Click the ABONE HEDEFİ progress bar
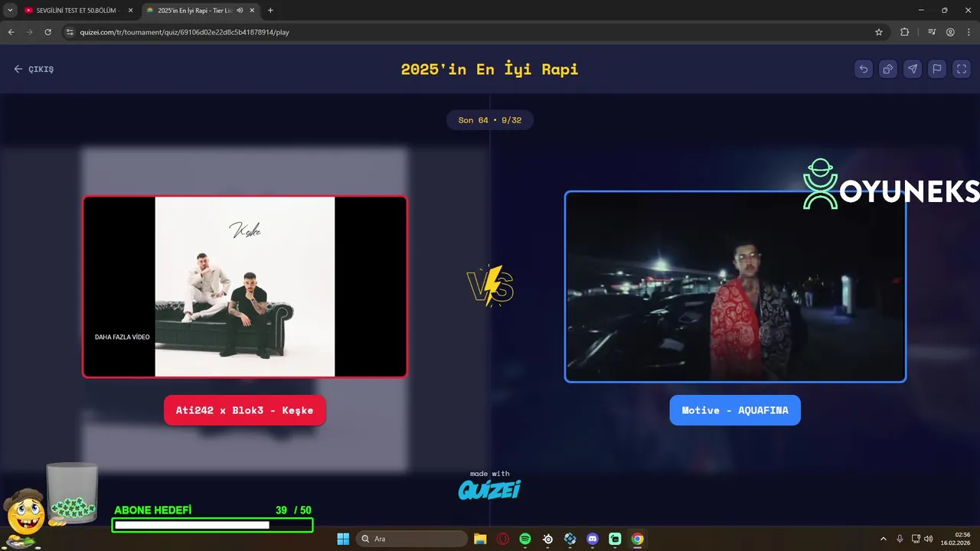This screenshot has height=551, width=980. pos(213,525)
